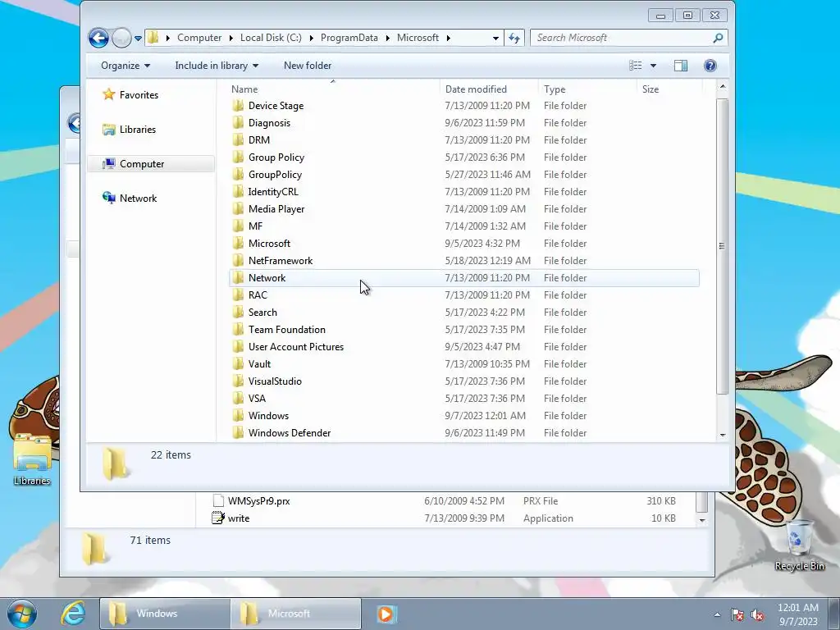Select the DRM folder icon
840x630 pixels.
239,139
